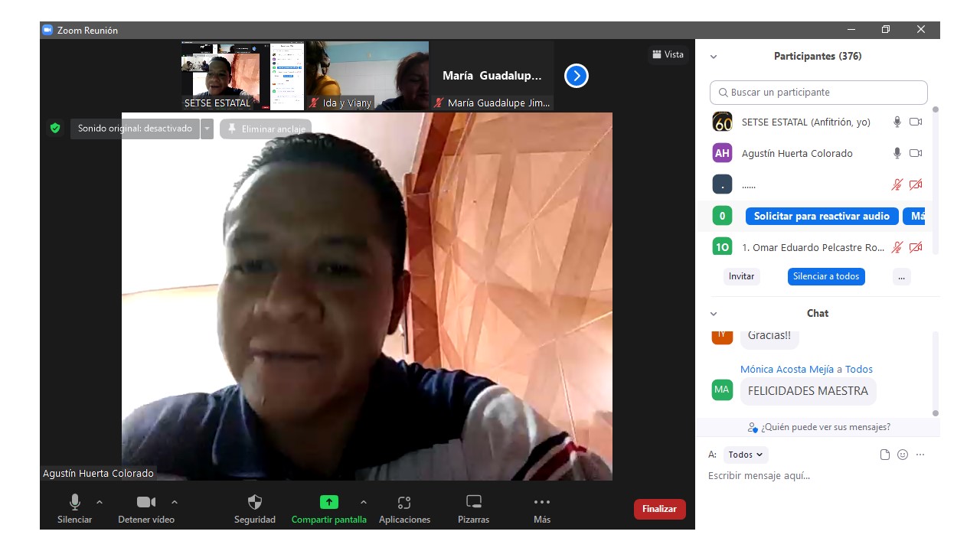Click the SETSE ESTATAL avatar in participants
Screen dimensions: 980x551
coord(722,122)
